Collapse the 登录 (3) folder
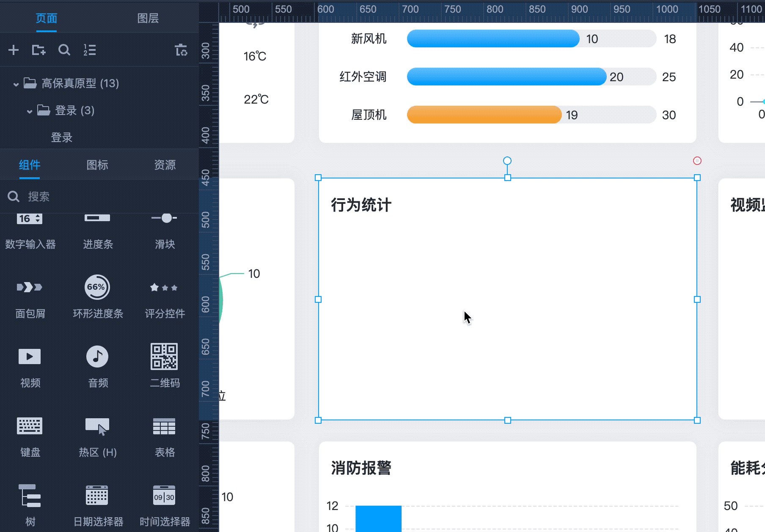The image size is (765, 532). click(29, 111)
